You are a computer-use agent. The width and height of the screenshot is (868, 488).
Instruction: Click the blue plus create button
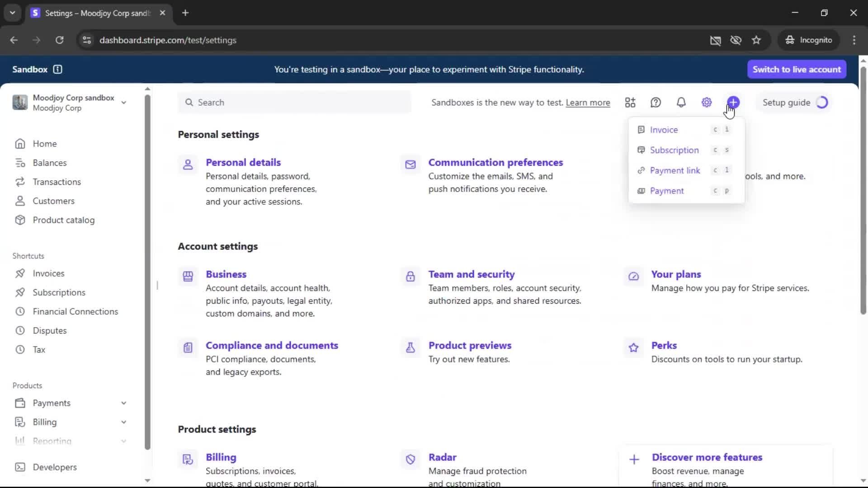733,102
